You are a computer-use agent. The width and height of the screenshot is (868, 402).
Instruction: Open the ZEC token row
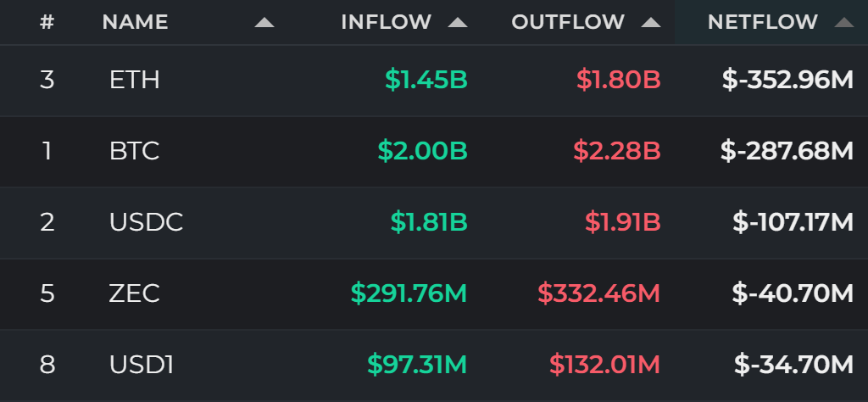pos(434,293)
